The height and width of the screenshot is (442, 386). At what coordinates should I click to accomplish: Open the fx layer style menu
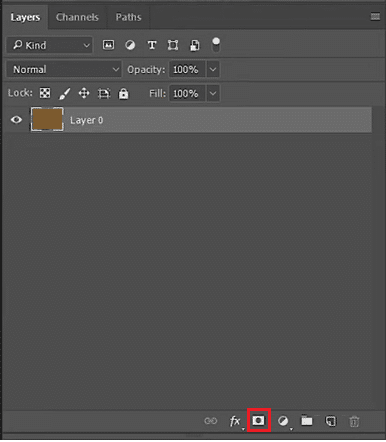[235, 421]
